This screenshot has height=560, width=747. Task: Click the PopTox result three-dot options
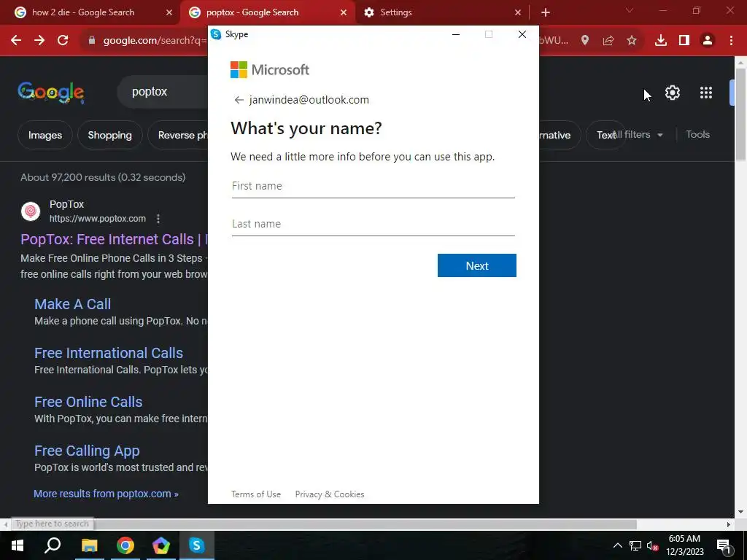[158, 219]
